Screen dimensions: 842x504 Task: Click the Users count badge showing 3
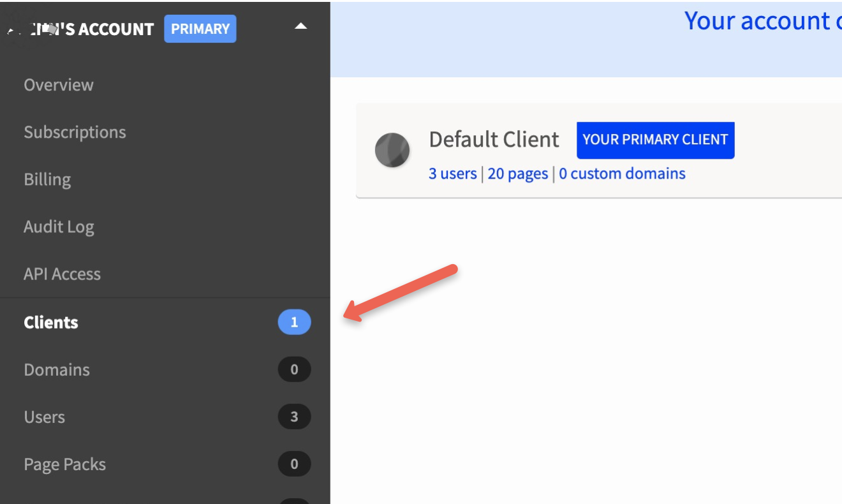point(294,417)
